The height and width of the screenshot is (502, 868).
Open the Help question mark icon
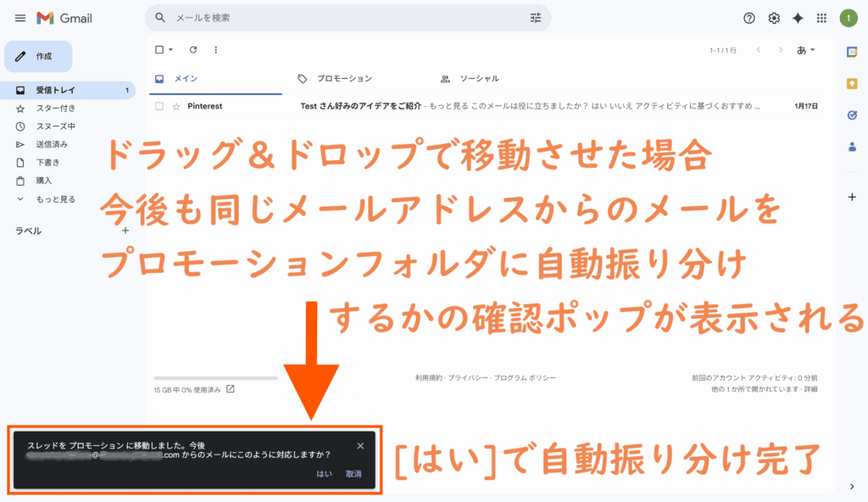click(x=748, y=18)
